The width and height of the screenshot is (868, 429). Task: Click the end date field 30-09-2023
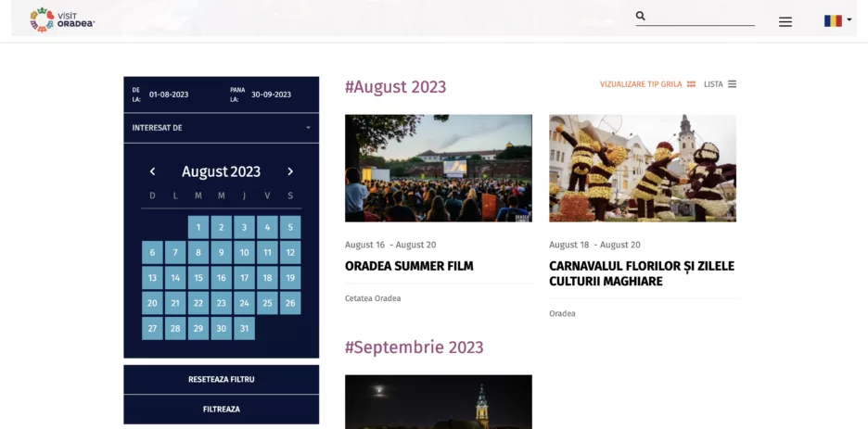click(x=271, y=95)
